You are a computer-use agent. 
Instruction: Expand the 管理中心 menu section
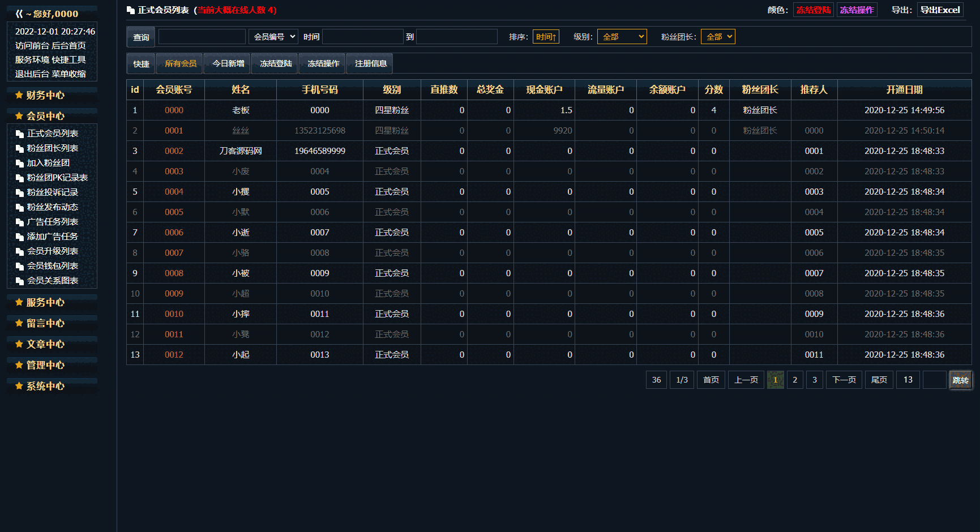coord(45,365)
